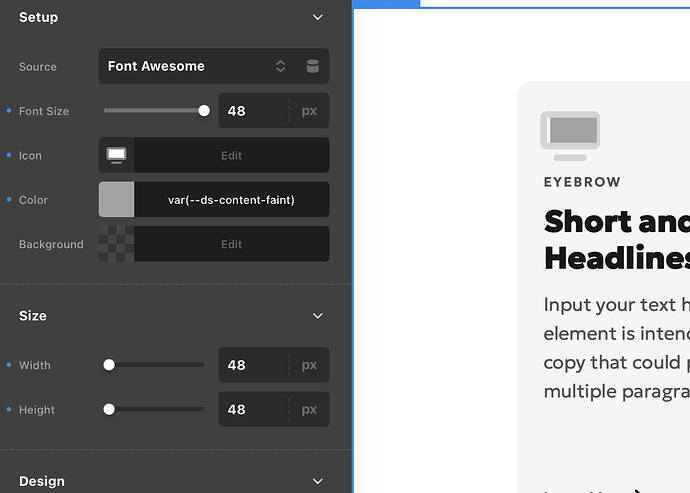This screenshot has width=690, height=493.
Task: Adjust the Height slider handle
Action: tap(109, 409)
